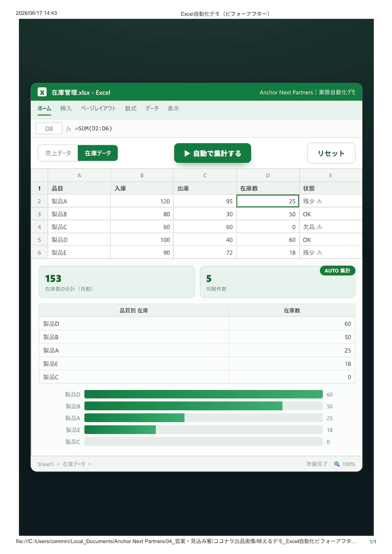Open the ホーム ribbon tab

(44, 109)
